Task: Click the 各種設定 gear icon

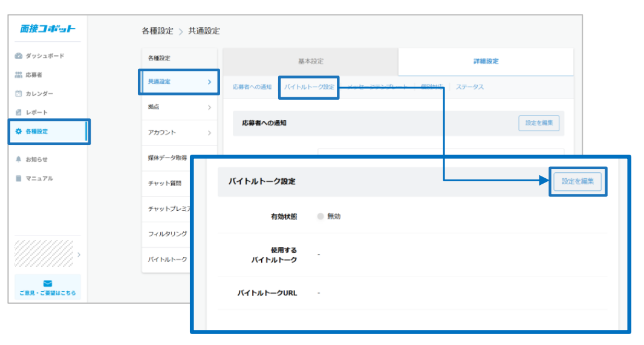Action: tap(19, 131)
